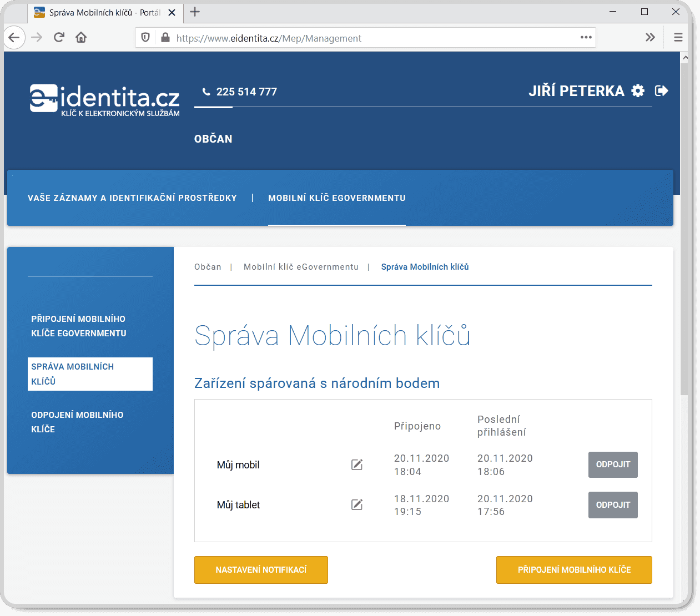
Task: Click Mobilní klíč eGovernmentu breadcrumb
Action: 301,267
